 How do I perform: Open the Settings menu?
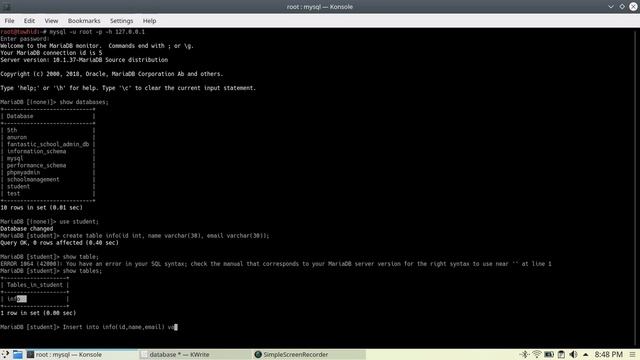121,21
